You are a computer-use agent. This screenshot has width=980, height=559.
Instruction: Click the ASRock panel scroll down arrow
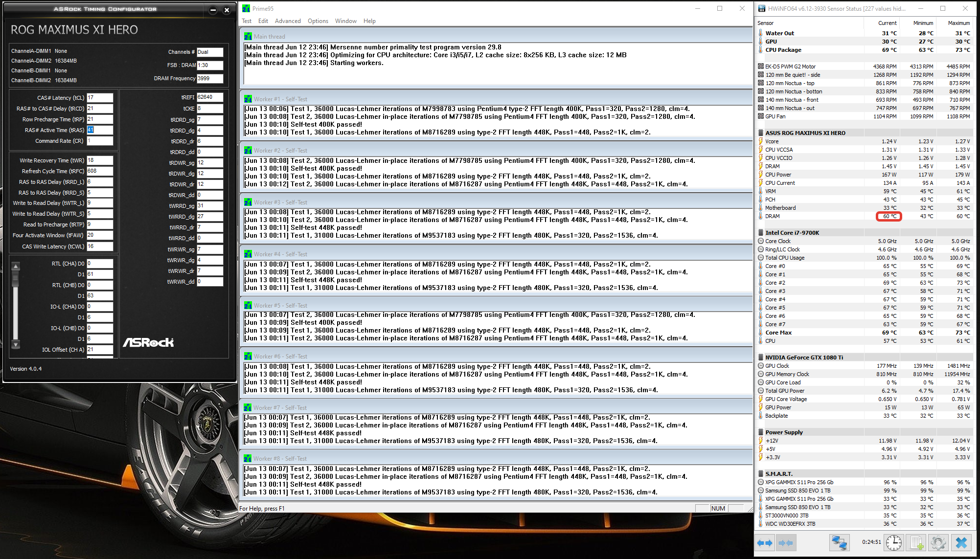coord(16,345)
